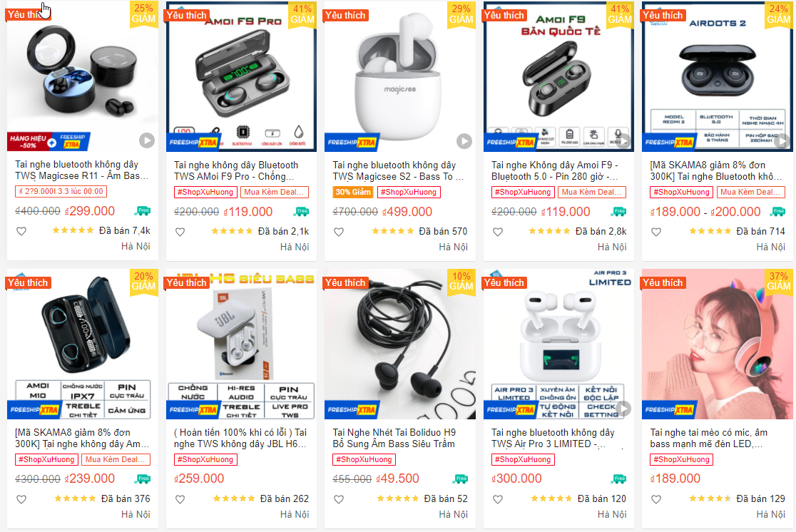This screenshot has height=532, width=796.
Task: Play the Magicsee S2 product video
Action: tap(464, 140)
